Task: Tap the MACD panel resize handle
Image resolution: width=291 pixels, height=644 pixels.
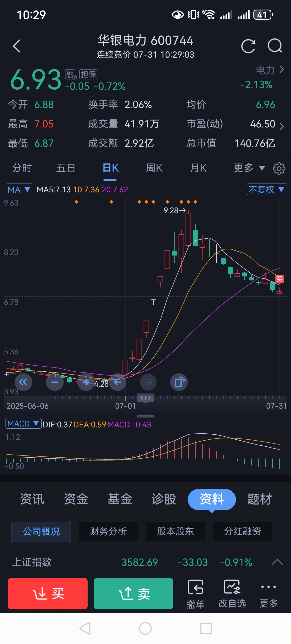Action: (x=146, y=416)
